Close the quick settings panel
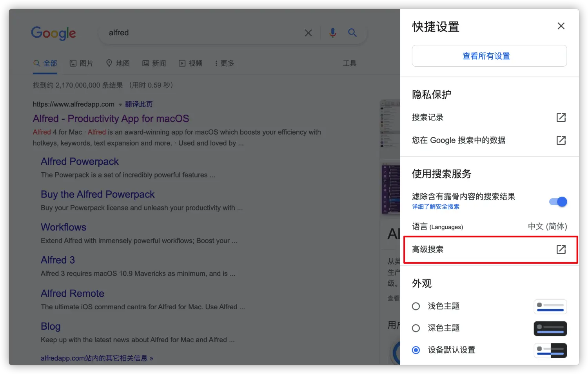 click(561, 26)
